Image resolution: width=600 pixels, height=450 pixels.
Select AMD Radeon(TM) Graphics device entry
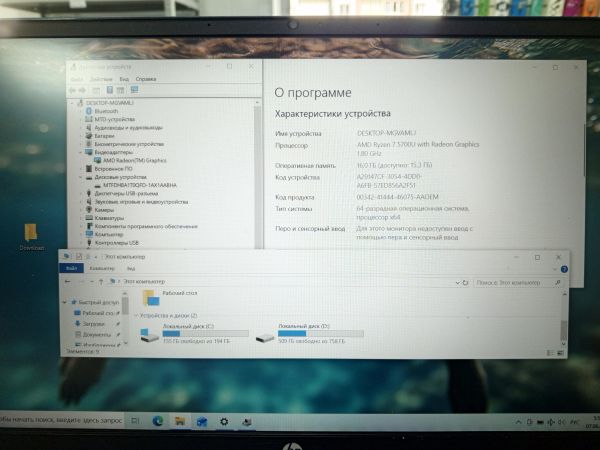(134, 160)
